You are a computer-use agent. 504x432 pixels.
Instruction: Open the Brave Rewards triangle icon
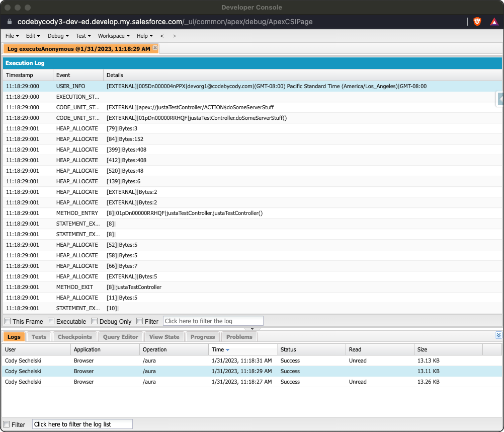[x=493, y=22]
